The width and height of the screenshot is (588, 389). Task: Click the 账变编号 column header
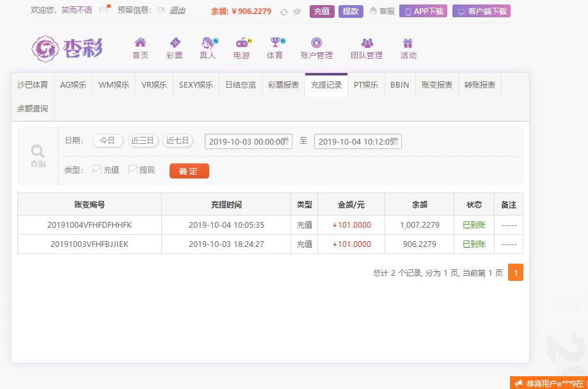89,205
